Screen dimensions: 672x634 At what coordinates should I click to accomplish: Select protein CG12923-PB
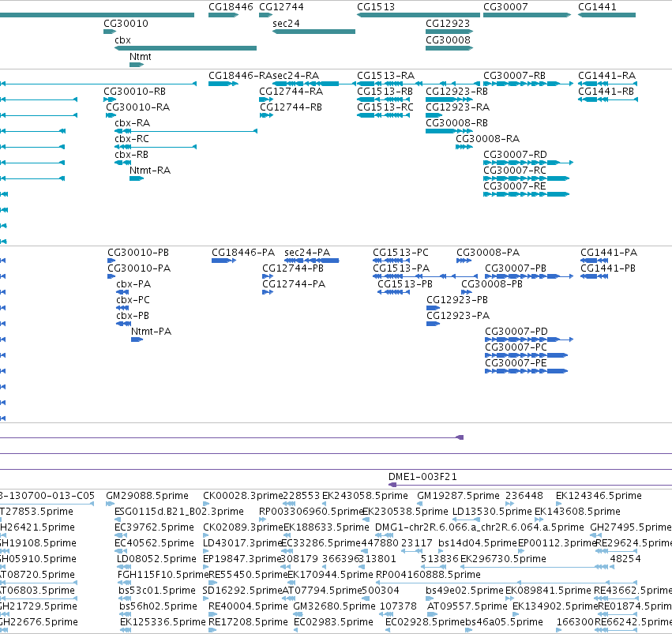point(457,300)
